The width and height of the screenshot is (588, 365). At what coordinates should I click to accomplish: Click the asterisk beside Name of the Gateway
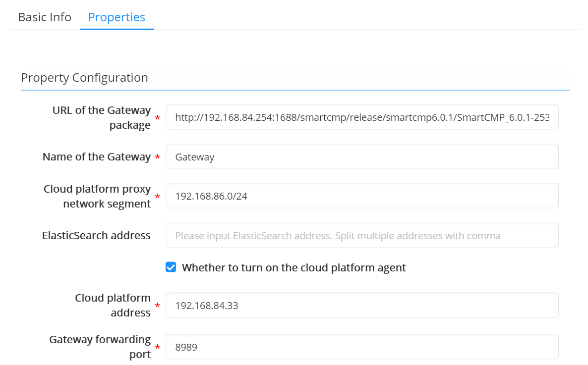pyautogui.click(x=157, y=156)
